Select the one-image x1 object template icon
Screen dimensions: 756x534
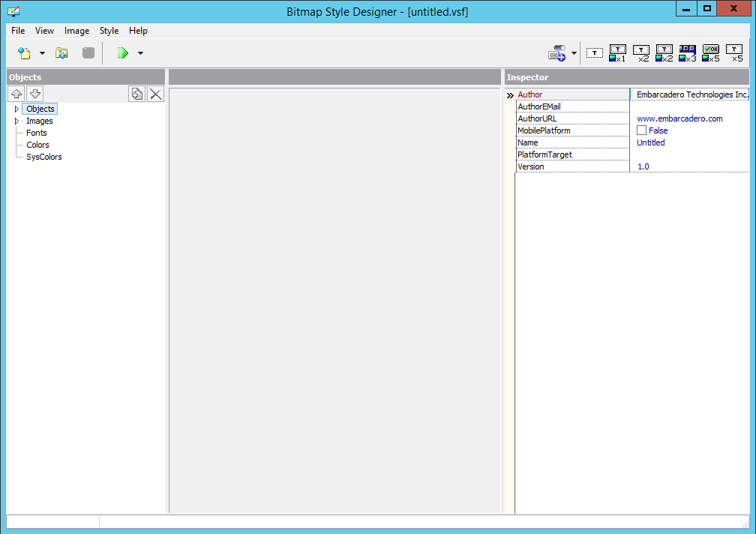618,53
